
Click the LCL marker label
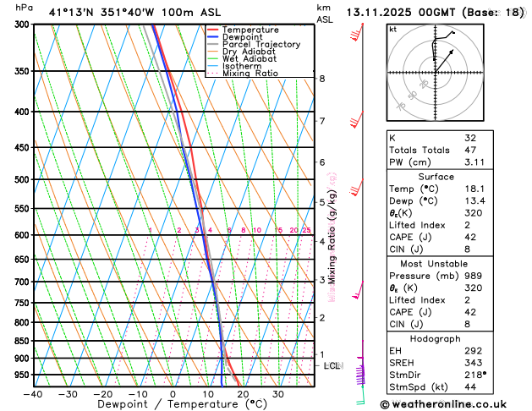pos(333,365)
